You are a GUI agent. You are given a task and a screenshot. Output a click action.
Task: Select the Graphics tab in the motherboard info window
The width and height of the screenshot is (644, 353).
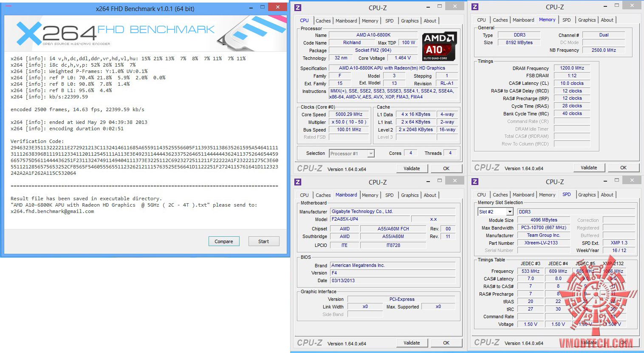click(x=410, y=195)
